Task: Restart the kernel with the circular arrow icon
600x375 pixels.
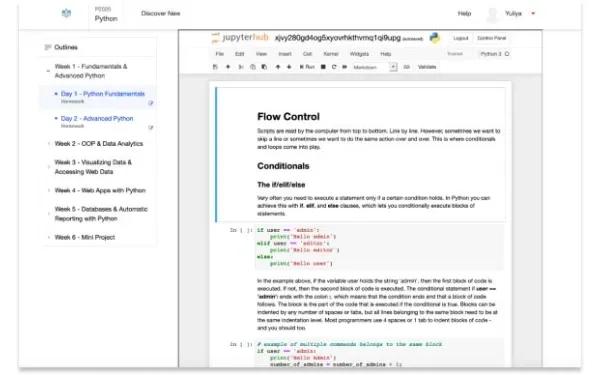Action: coord(334,67)
